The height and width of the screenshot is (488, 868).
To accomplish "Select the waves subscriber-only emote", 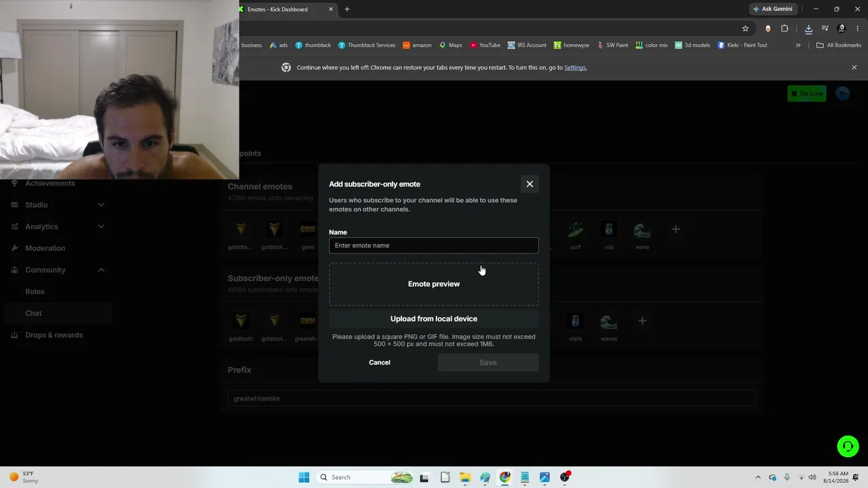I will [609, 326].
